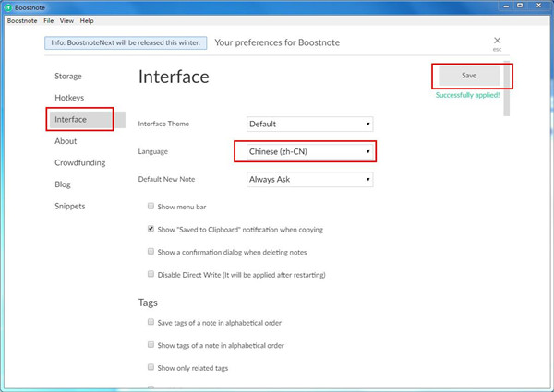The image size is (554, 392).
Task: Click the vertical scrollbar on the right
Action: point(506,92)
